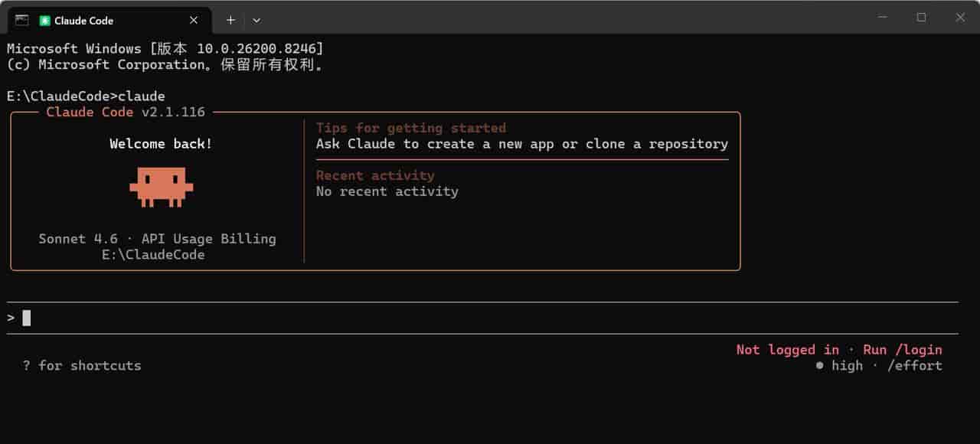This screenshot has height=444, width=980.
Task: Click the 'high · /effort' indicator
Action: (879, 366)
